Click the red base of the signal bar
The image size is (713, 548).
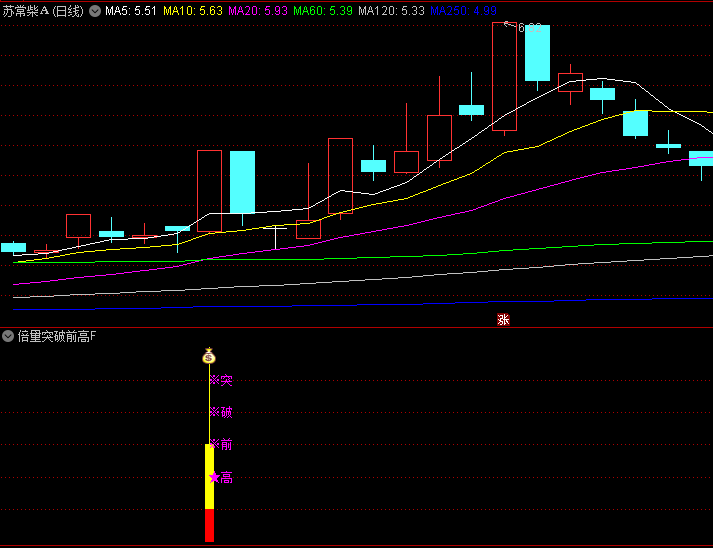tap(209, 525)
